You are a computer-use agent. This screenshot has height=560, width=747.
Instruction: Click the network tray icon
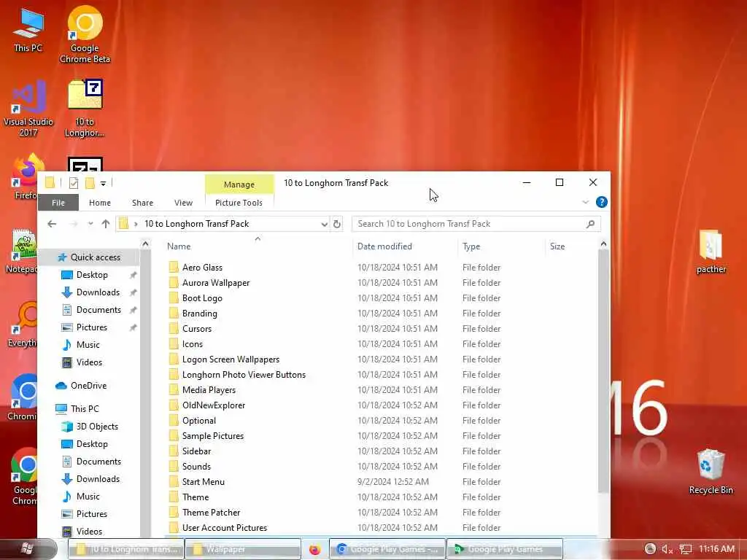[685, 550]
